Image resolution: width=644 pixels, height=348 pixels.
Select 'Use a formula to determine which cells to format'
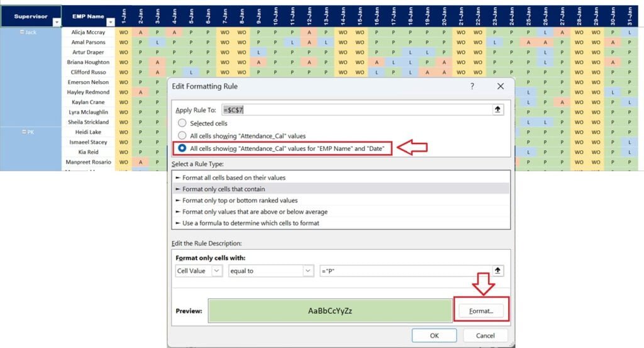click(341, 223)
